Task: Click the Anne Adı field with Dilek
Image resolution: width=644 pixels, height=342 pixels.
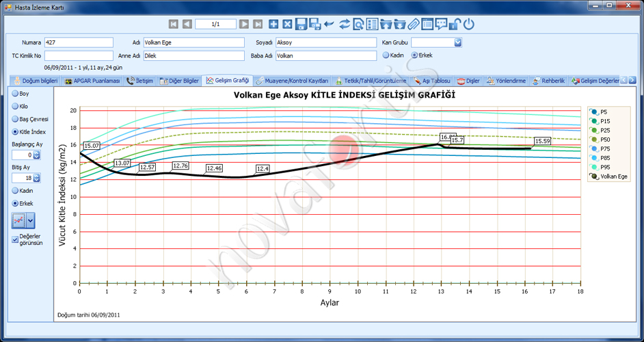Action: click(x=194, y=55)
